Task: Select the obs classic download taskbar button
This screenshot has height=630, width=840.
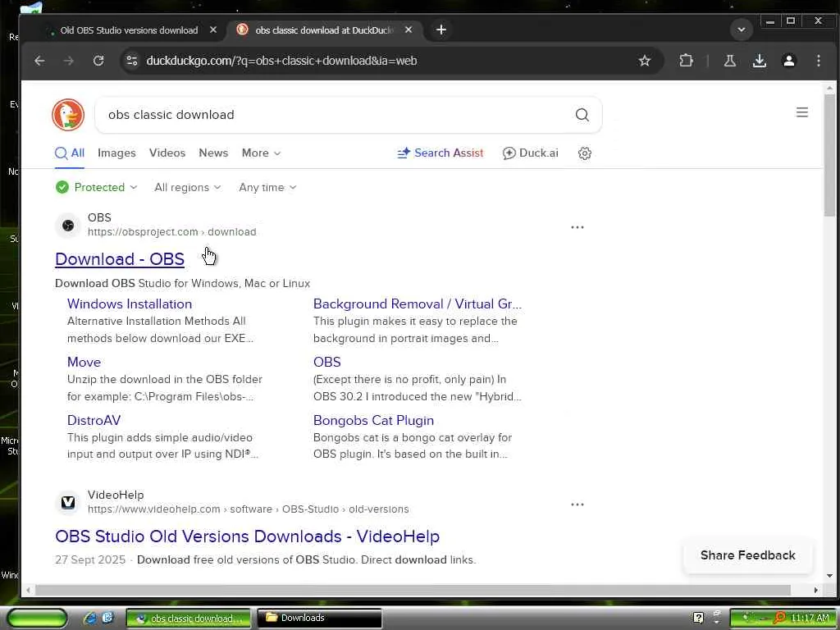Action: click(x=188, y=619)
